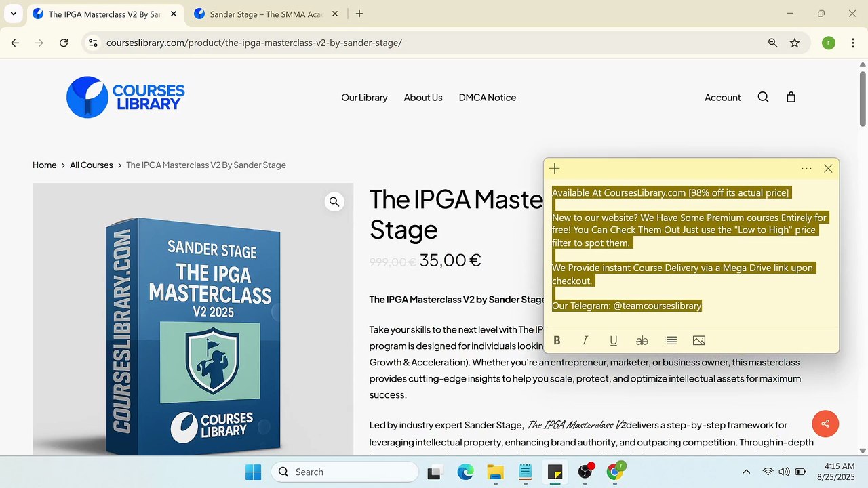Image resolution: width=868 pixels, height=488 pixels.
Task: Click the crossed-out 999,00 € original price
Action: click(393, 262)
